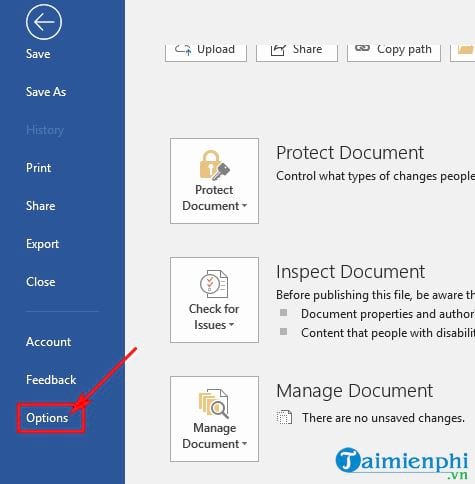Expand the Protect Document dropdown arrow
475x484 pixels.
point(244,206)
